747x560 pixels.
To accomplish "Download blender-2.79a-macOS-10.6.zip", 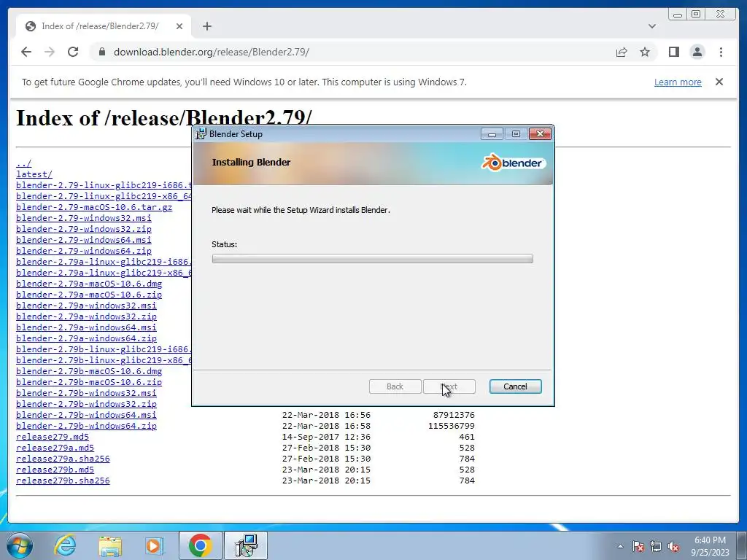I will click(89, 295).
